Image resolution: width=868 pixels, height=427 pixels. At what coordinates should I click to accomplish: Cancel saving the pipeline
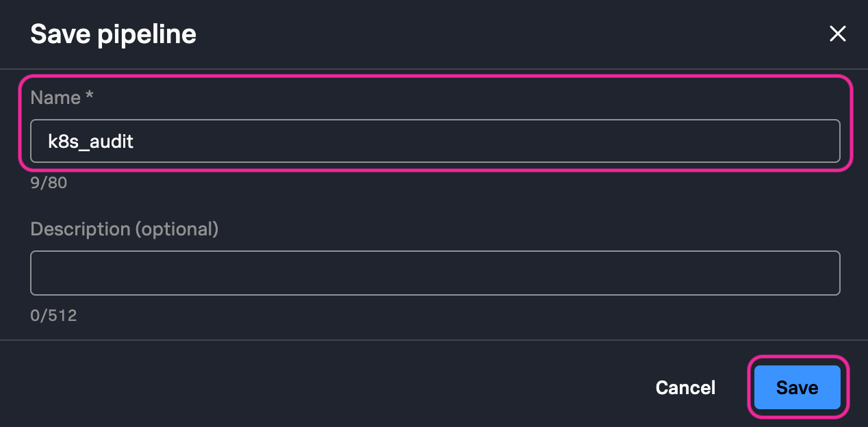click(x=685, y=387)
